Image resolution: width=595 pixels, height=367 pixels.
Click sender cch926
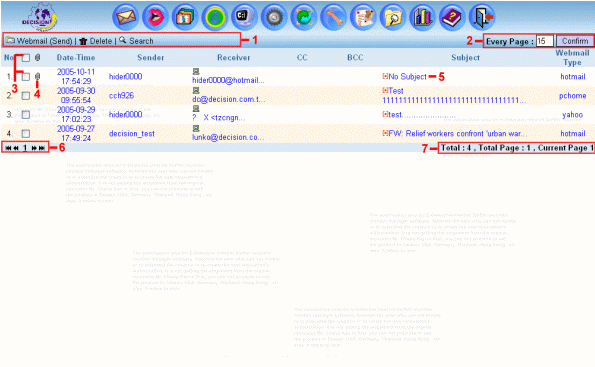pos(121,96)
